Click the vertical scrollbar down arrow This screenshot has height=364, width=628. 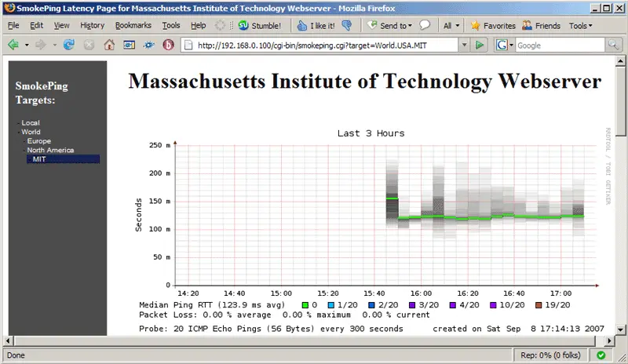(620, 329)
